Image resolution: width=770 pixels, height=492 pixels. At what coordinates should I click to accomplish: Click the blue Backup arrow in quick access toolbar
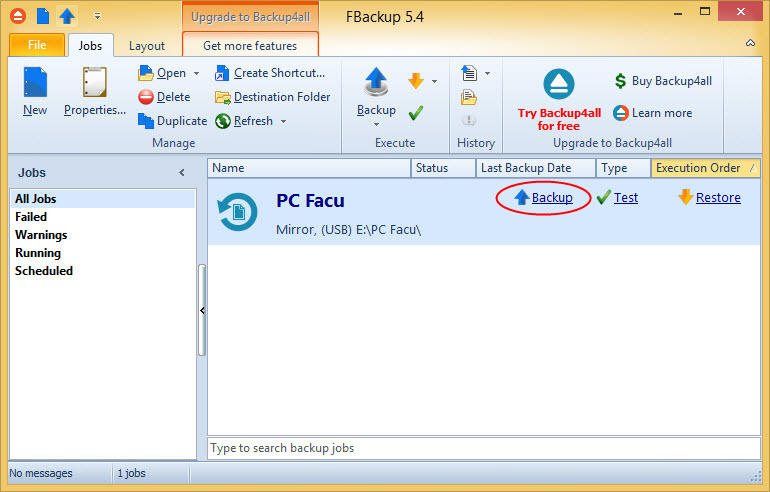pos(67,16)
